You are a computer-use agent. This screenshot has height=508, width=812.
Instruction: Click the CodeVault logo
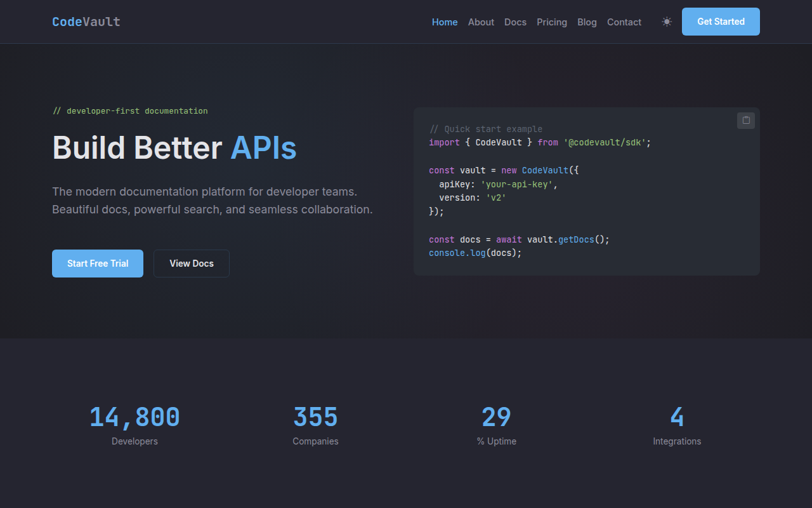tap(86, 22)
